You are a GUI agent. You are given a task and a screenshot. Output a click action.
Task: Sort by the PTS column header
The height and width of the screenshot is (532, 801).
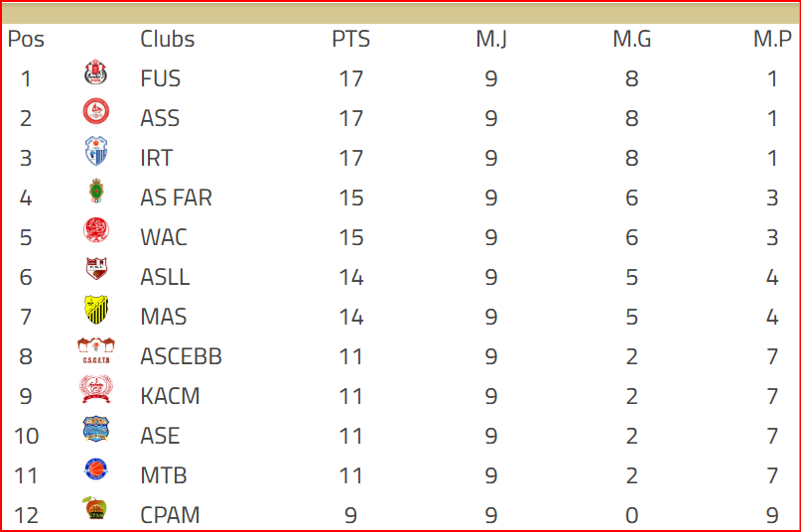coord(351,40)
